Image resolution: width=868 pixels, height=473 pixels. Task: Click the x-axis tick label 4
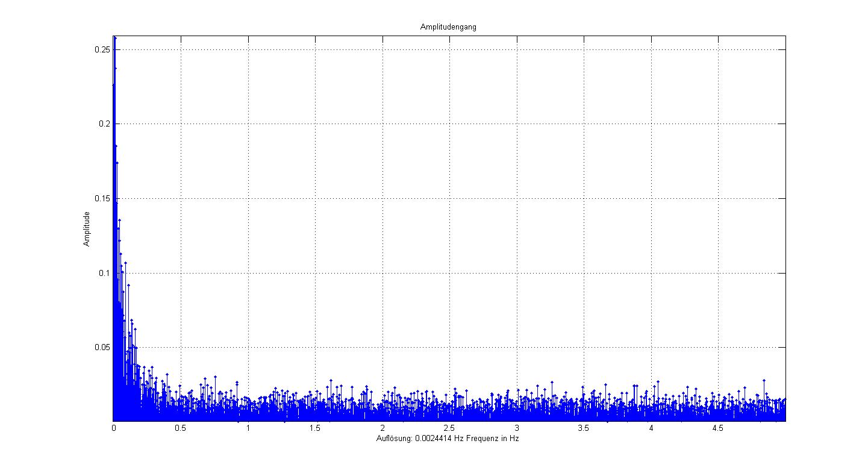click(x=651, y=428)
